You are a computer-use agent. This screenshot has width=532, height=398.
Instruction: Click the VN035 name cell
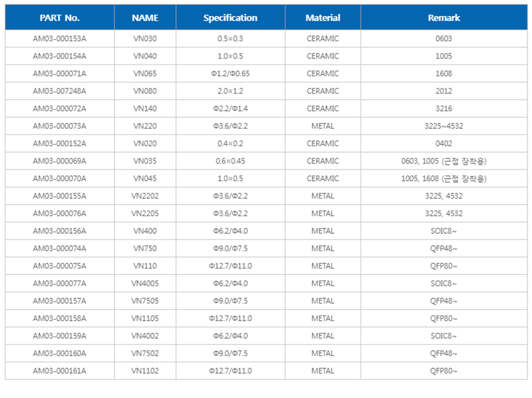145,161
